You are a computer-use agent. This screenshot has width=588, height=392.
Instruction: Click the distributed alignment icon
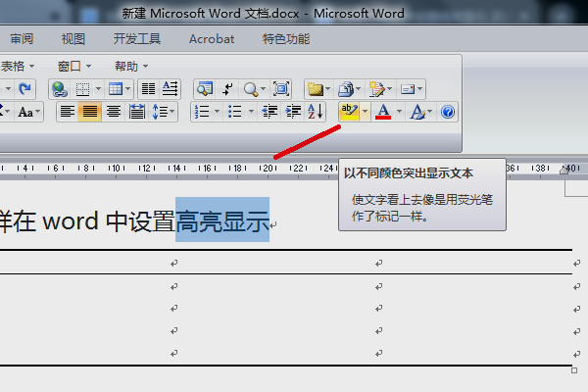tap(137, 112)
